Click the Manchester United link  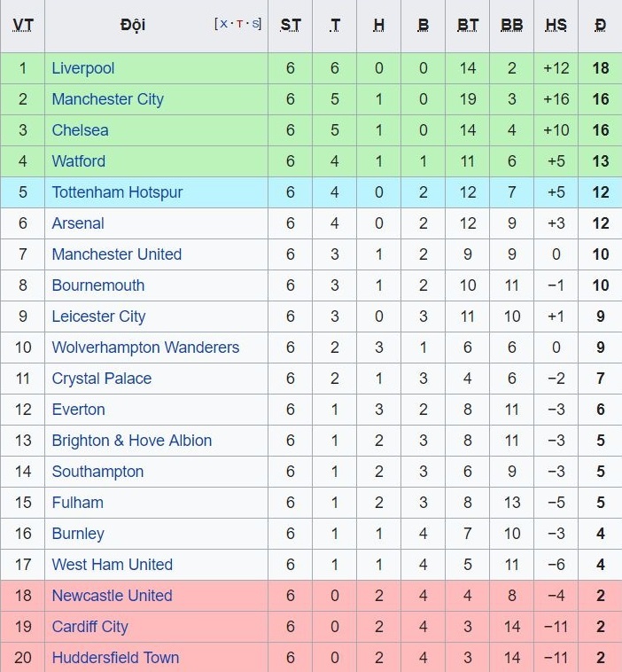point(116,254)
